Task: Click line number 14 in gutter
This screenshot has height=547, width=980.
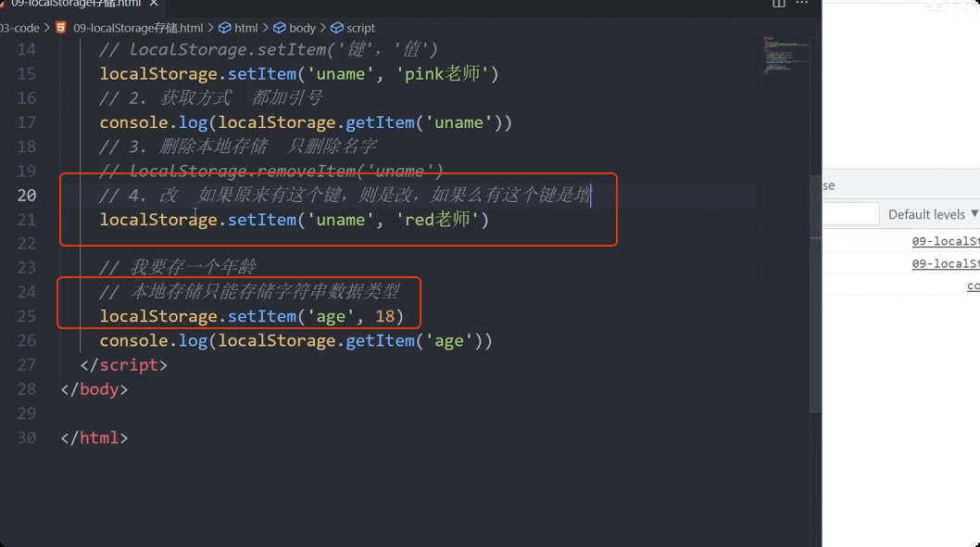Action: click(x=26, y=49)
